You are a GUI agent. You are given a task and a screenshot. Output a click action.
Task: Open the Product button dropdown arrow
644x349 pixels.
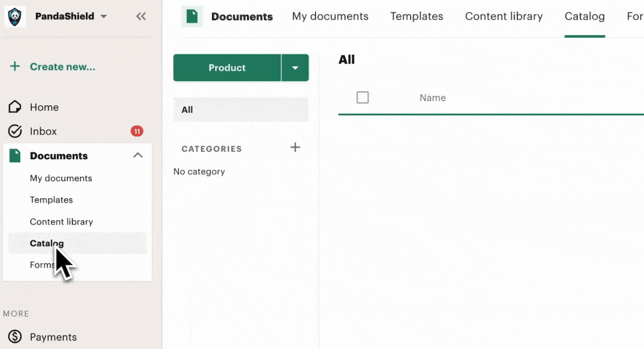(x=295, y=68)
